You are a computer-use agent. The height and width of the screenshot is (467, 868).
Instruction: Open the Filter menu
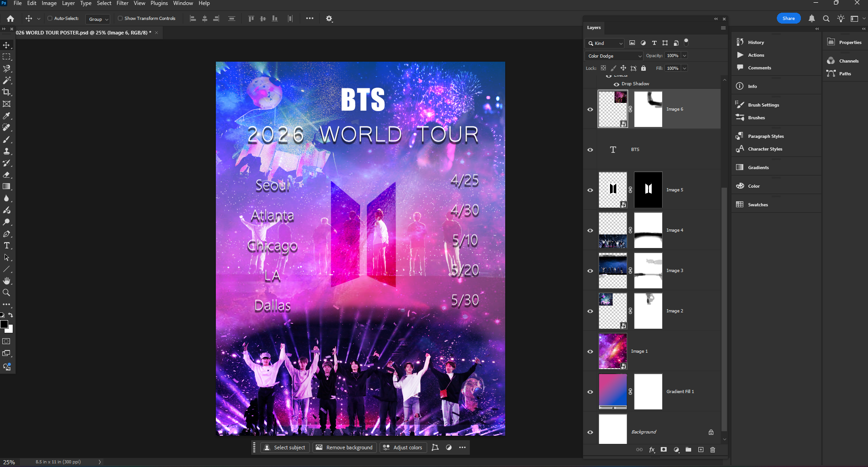coord(122,3)
